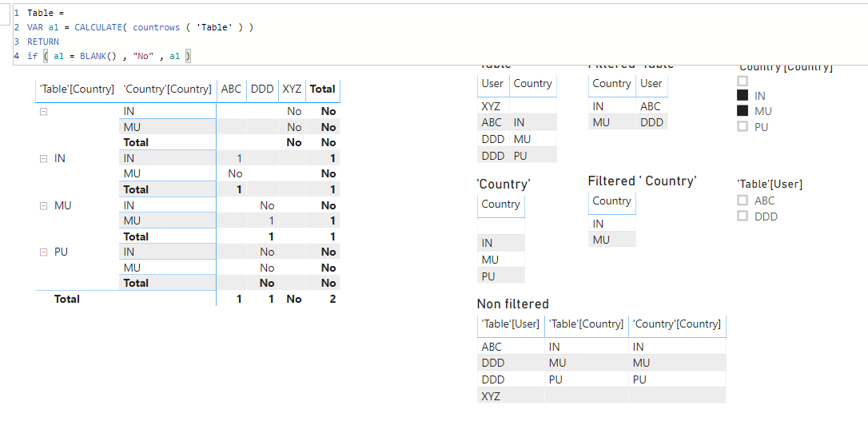Viewport: 868px width, 433px height.
Task: Select XYZ row in the Table visual
Action: tap(517, 106)
